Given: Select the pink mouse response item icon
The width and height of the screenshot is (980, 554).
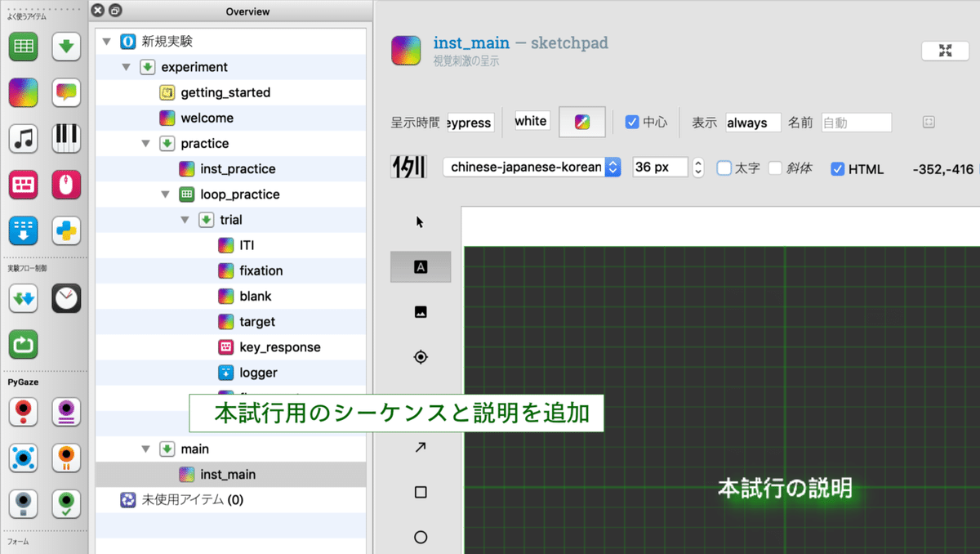Looking at the screenshot, I should point(66,185).
